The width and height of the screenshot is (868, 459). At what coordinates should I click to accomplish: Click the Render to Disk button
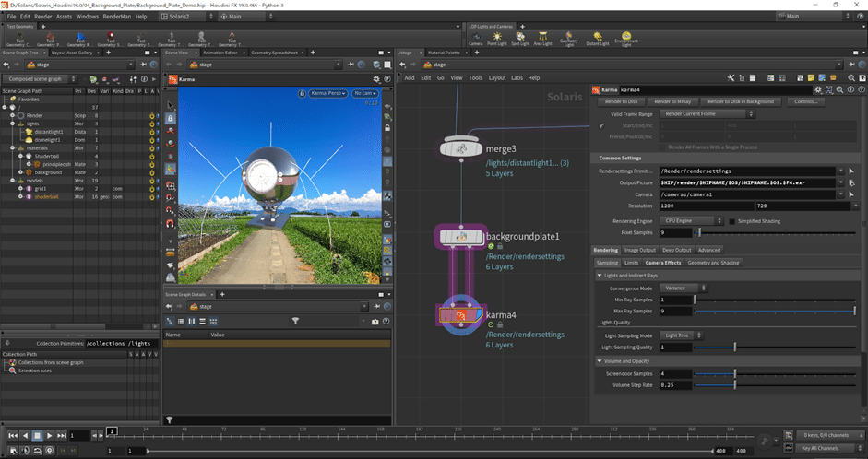coord(620,101)
